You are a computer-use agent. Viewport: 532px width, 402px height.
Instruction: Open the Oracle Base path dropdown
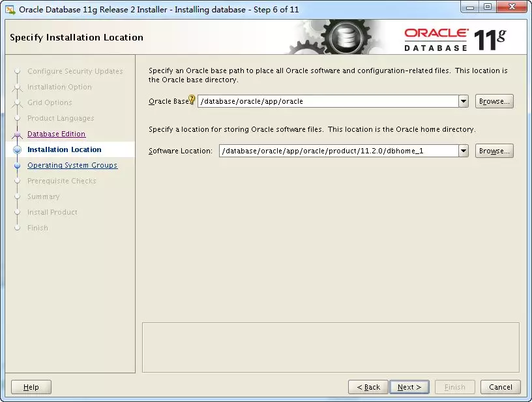click(x=464, y=101)
